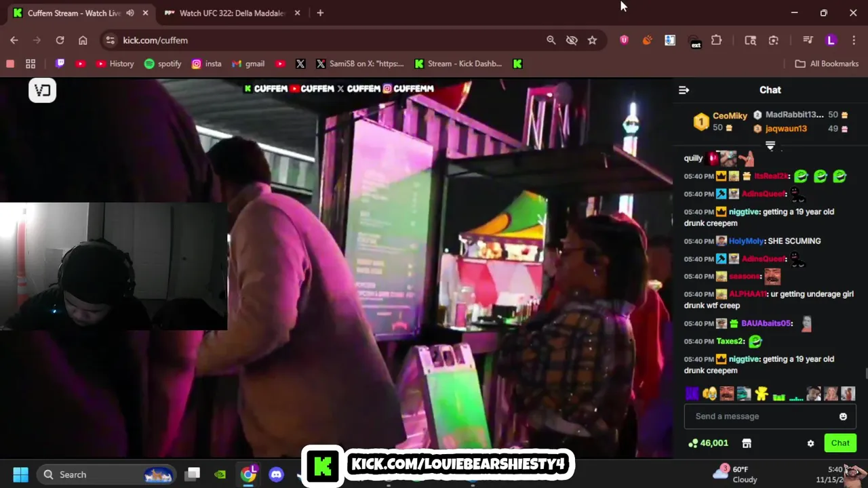Open the Extensions puzzle-piece menu
The height and width of the screenshot is (488, 868).
tap(716, 40)
